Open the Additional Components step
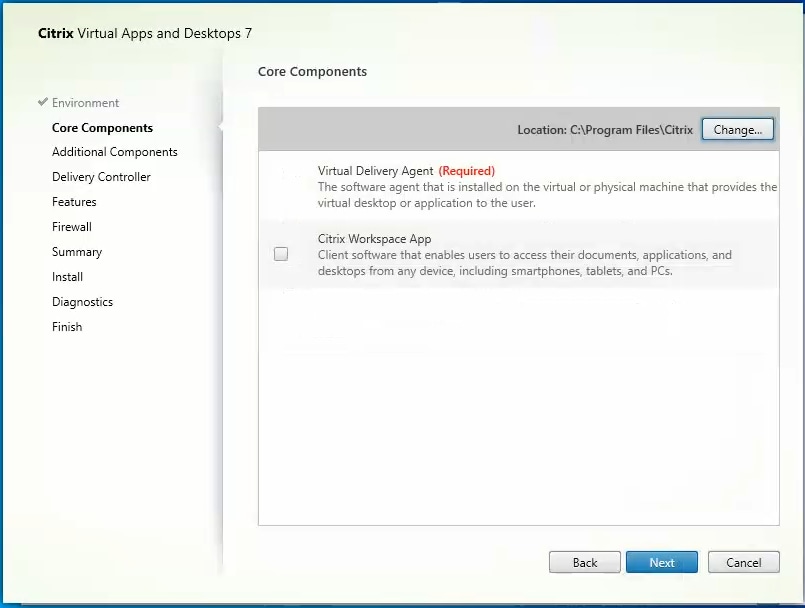This screenshot has height=608, width=805. click(x=115, y=152)
